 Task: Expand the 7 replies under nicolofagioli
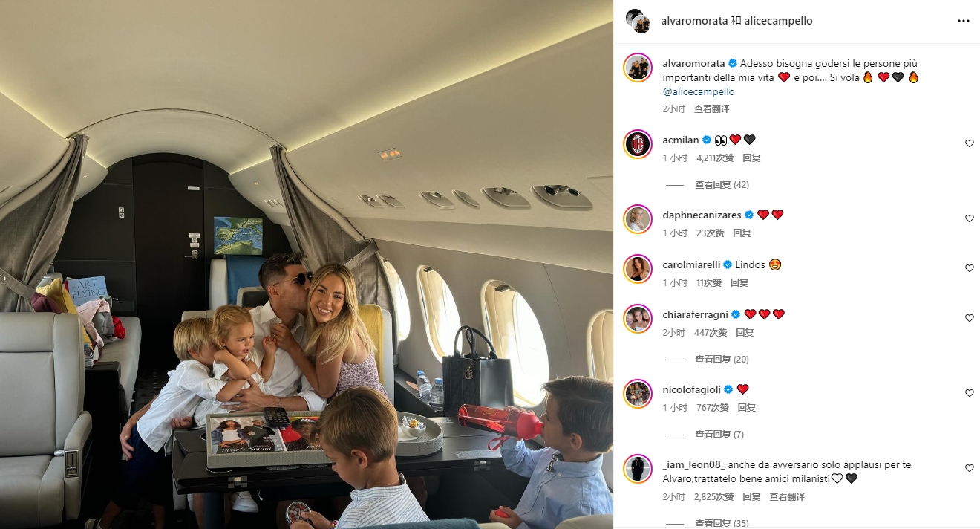719,435
